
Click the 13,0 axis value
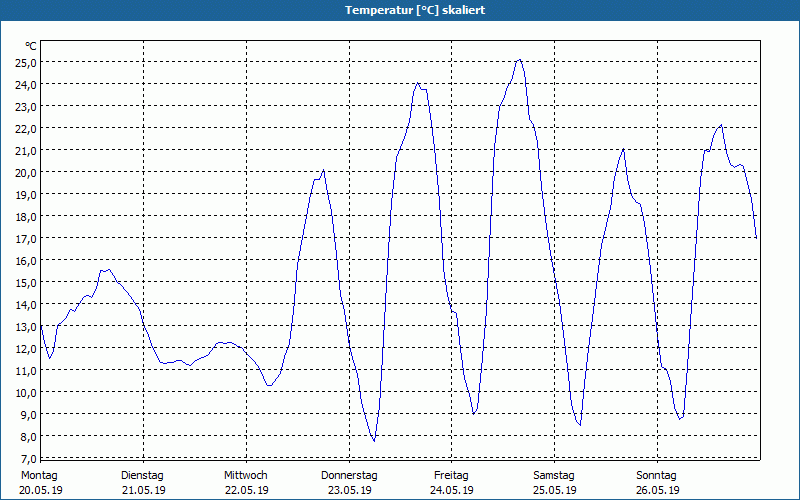(26, 327)
